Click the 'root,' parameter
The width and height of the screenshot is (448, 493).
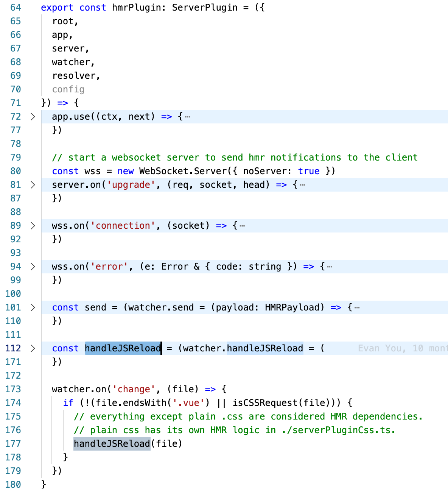65,21
